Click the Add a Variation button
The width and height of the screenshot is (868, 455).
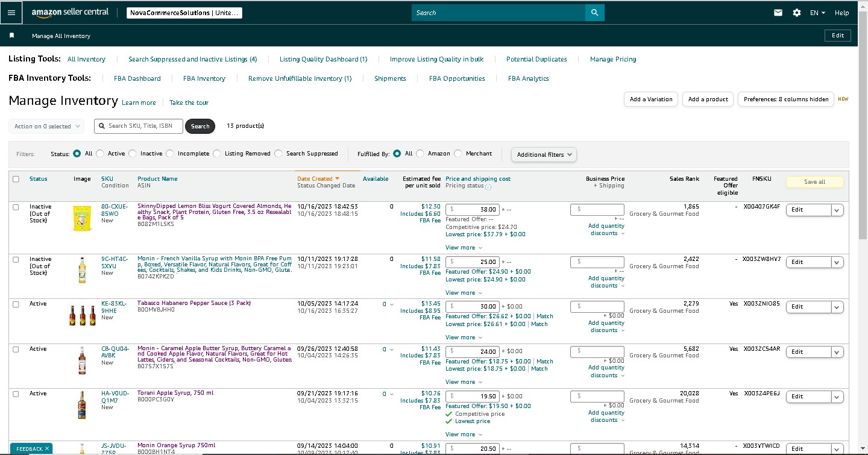651,99
